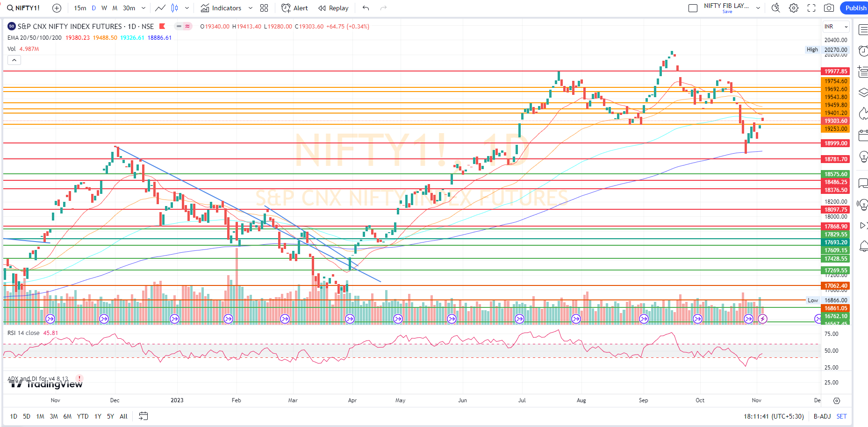
Task: Expand favorite indicators dropdown arrow
Action: point(250,8)
